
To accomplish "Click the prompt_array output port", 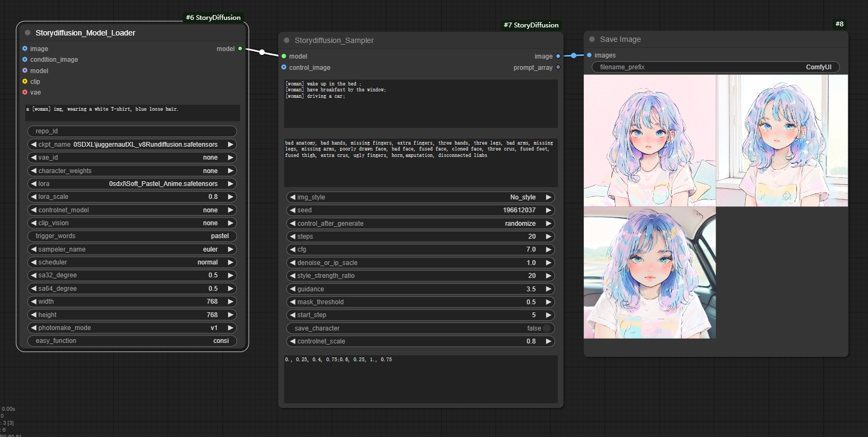I will point(558,67).
